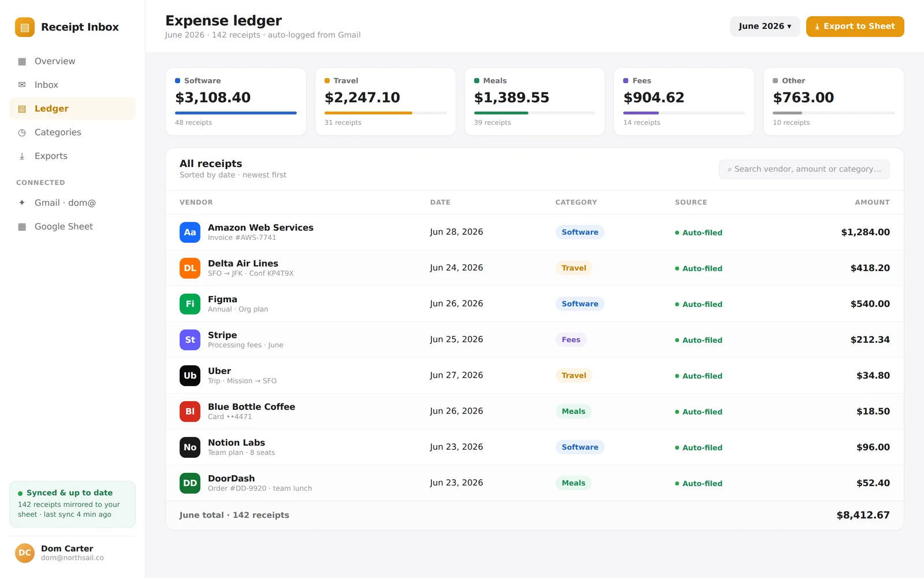Click the Amazon Web Services vendor avatar

[x=190, y=232]
